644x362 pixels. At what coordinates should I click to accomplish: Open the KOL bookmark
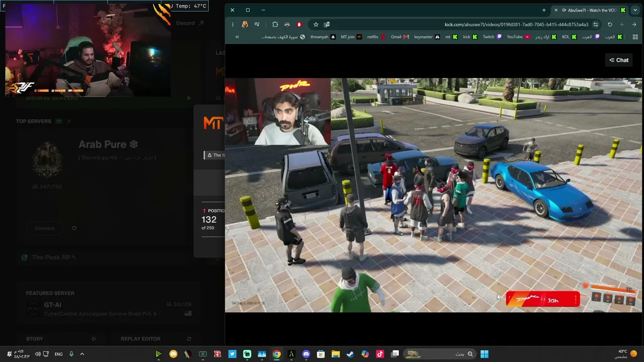tap(570, 37)
